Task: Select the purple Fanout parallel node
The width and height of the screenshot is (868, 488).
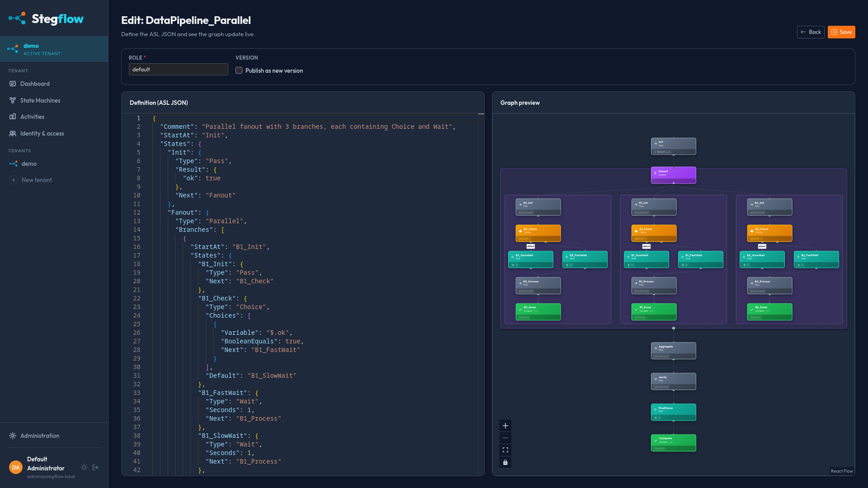Action: pyautogui.click(x=674, y=175)
